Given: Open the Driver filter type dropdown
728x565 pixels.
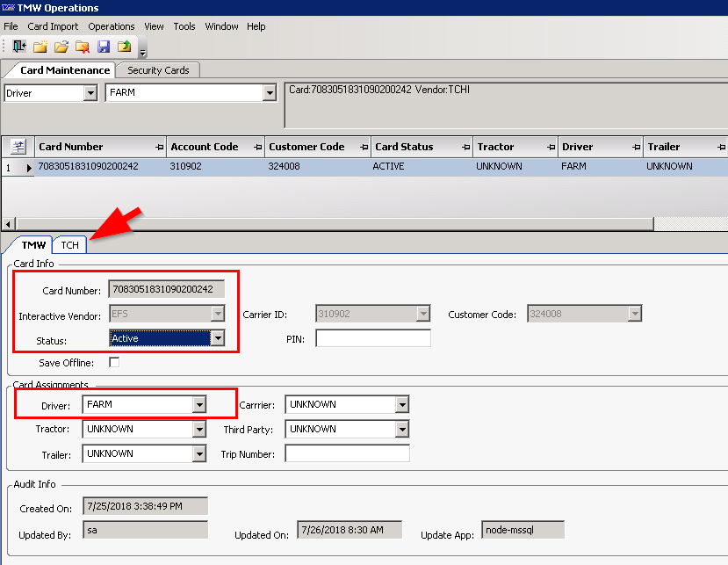Looking at the screenshot, I should [90, 93].
